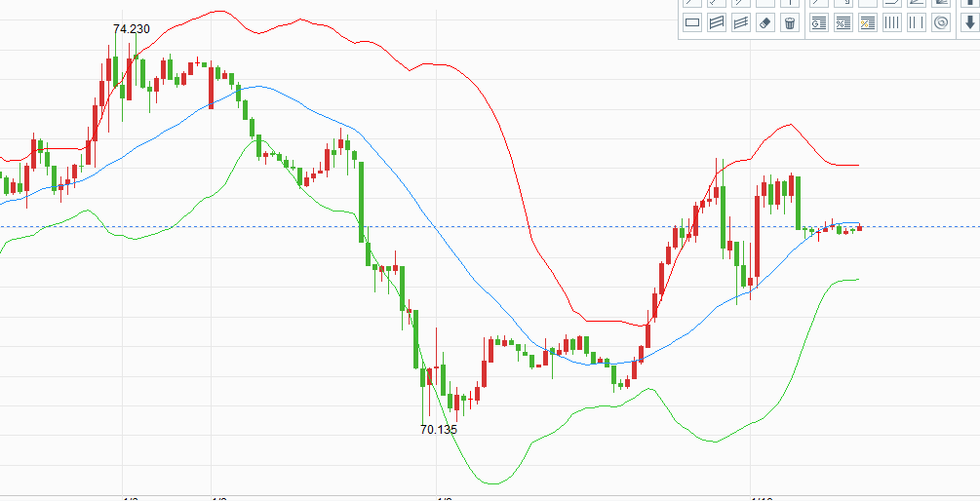Click the trash bin delete-drawings icon

click(x=790, y=23)
